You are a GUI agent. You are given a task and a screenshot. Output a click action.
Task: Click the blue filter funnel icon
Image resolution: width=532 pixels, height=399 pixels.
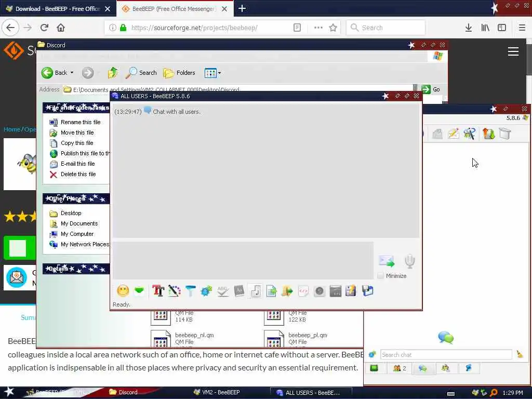pos(190,291)
